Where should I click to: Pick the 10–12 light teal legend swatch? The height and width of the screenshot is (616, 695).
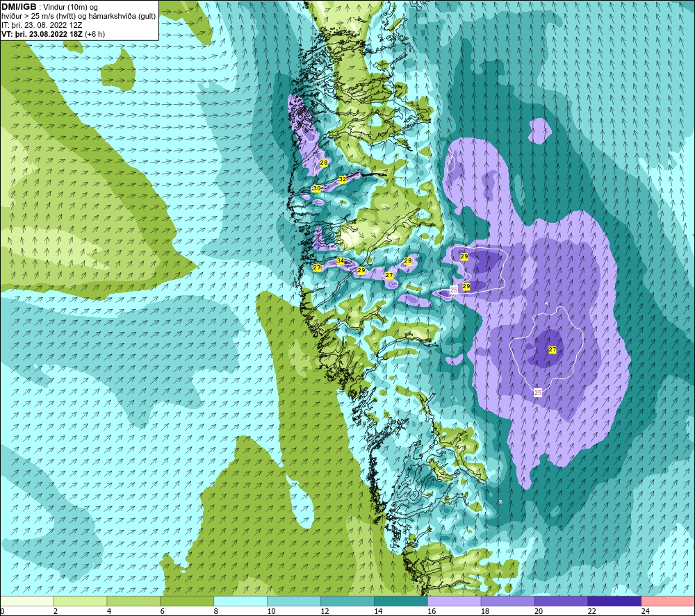click(x=294, y=601)
